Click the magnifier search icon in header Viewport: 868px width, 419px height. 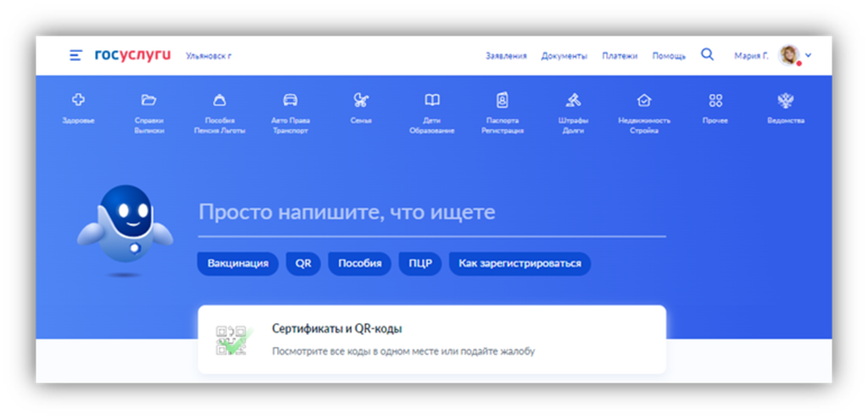707,55
